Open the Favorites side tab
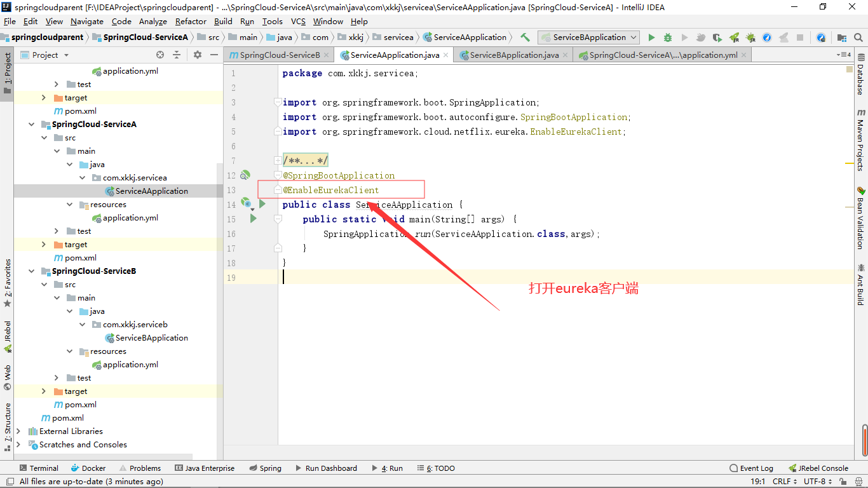The image size is (868, 488). (x=8, y=283)
